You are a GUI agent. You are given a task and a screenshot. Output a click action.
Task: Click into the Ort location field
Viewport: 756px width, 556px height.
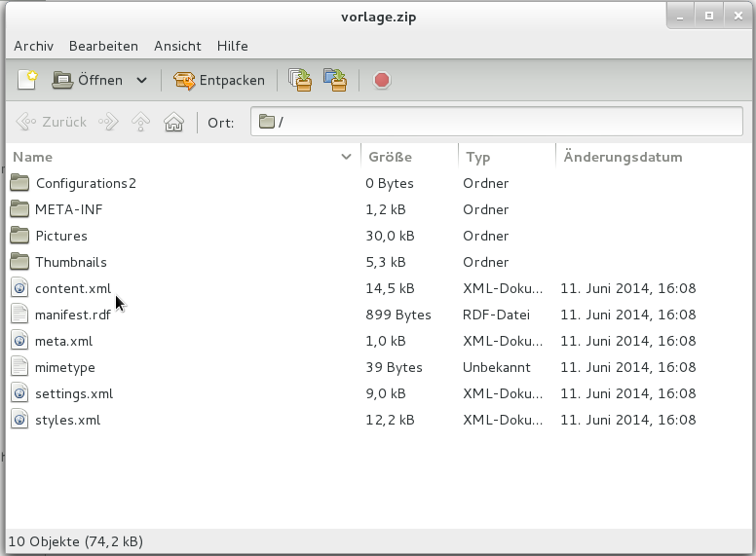[507, 122]
